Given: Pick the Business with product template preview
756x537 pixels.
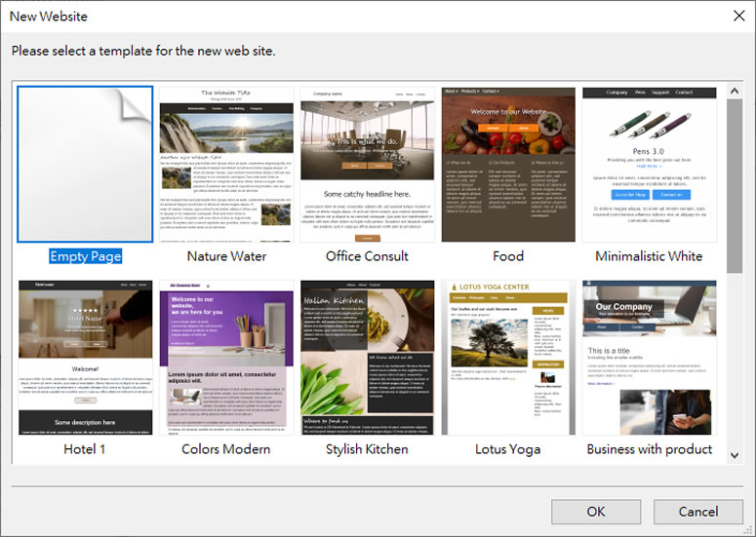Looking at the screenshot, I should 649,358.
